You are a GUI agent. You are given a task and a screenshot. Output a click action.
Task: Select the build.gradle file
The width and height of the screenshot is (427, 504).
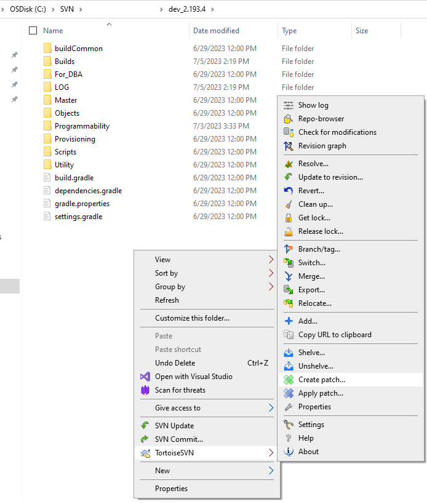click(74, 178)
